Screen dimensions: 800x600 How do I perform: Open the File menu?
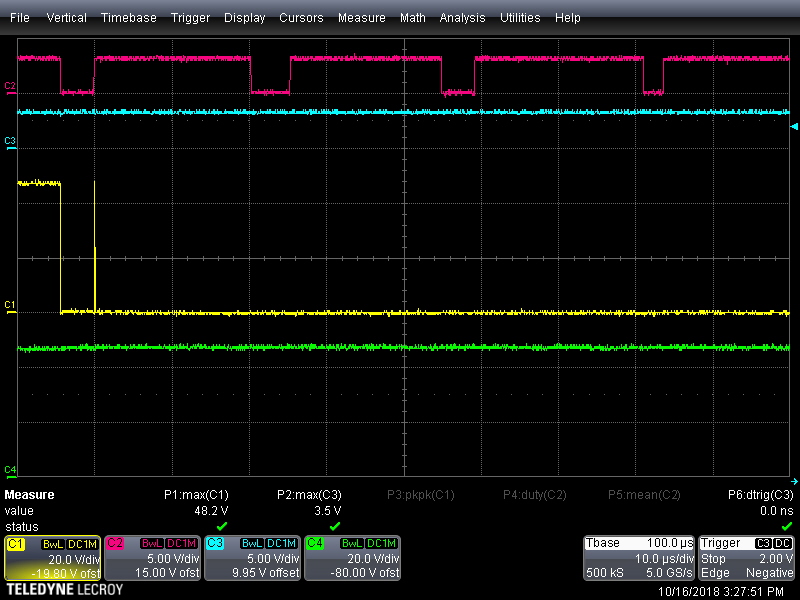(x=20, y=17)
